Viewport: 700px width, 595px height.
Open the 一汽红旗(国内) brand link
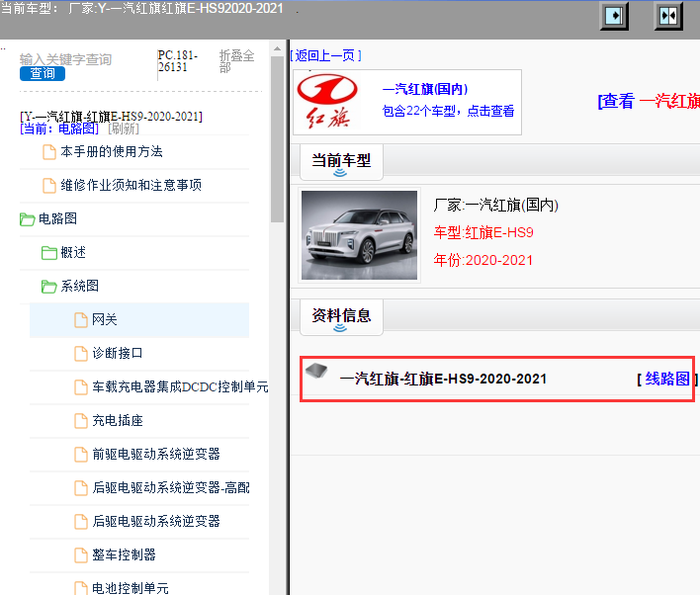pos(425,89)
